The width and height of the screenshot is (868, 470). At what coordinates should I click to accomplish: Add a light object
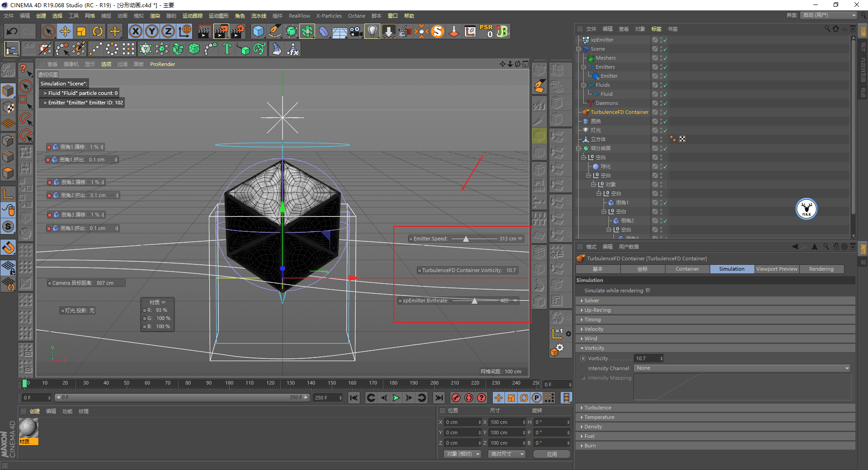pyautogui.click(x=372, y=31)
